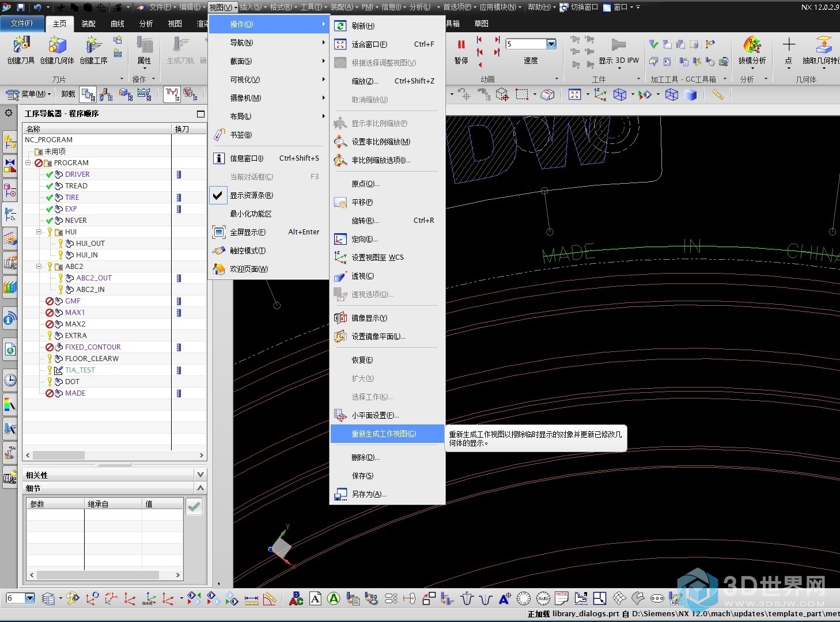
Task: Click Switch Window (切换窗口) button
Action: [579, 7]
